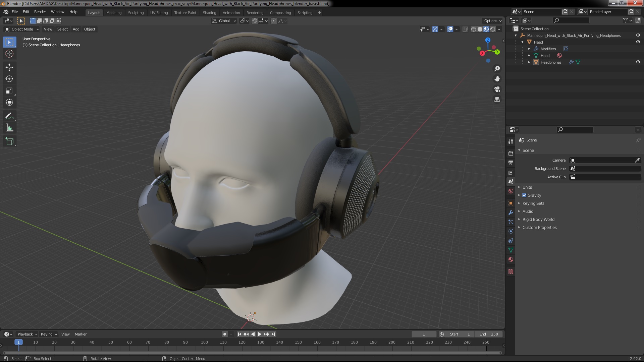The image size is (644, 362).
Task: Open the Output properties tab
Action: click(511, 163)
